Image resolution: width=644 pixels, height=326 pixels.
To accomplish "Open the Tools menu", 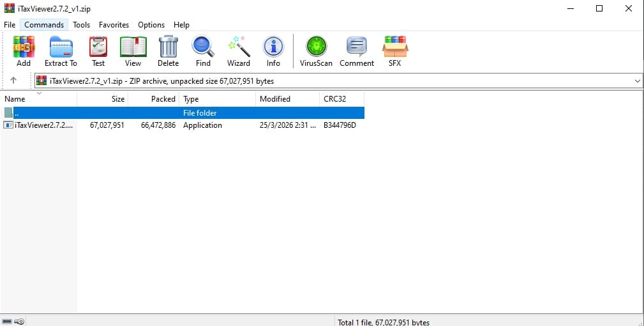I will [81, 25].
